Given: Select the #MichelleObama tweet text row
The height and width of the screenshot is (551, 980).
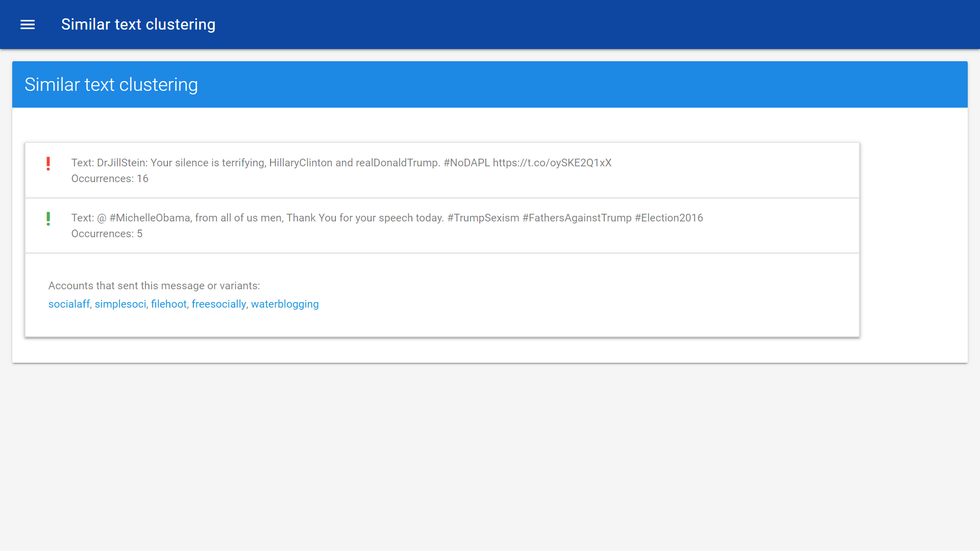Looking at the screenshot, I should pos(442,226).
